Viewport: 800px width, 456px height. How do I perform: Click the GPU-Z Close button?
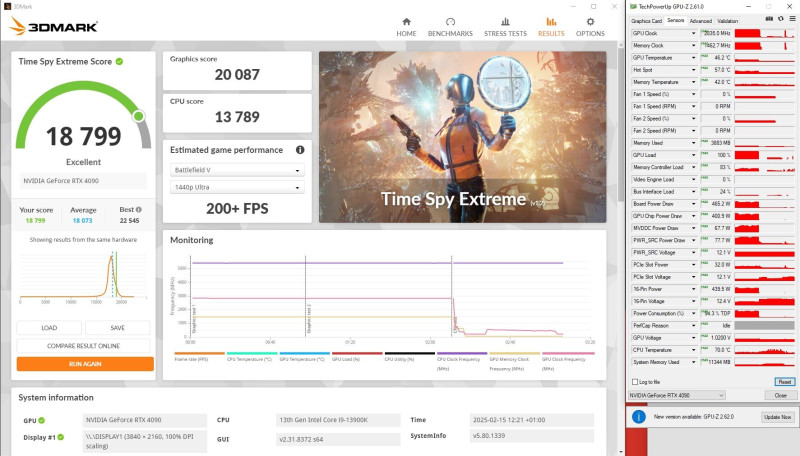tap(780, 395)
